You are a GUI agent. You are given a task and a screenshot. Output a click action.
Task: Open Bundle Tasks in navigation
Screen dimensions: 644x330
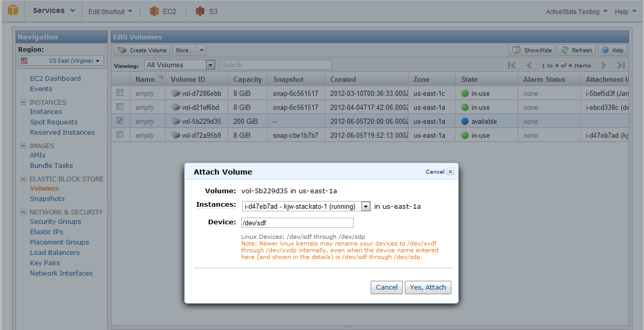(x=51, y=166)
